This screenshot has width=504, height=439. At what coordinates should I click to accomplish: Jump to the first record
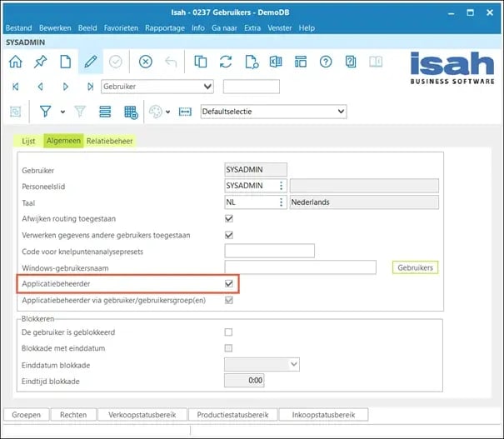click(16, 87)
